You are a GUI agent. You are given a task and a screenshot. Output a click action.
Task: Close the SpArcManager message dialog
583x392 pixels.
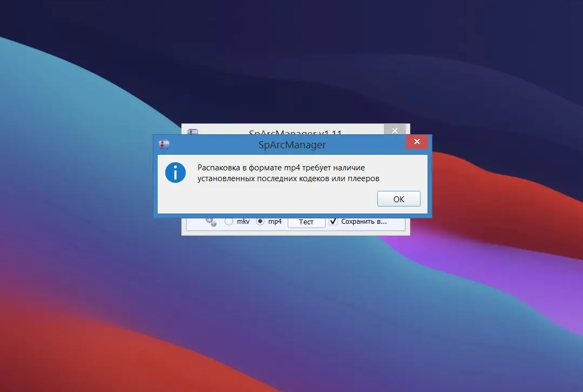pyautogui.click(x=417, y=142)
